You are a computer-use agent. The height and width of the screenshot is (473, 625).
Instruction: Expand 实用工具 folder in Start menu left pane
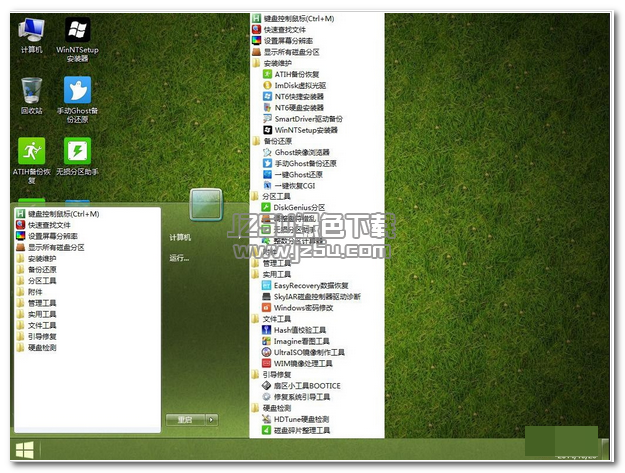36,314
